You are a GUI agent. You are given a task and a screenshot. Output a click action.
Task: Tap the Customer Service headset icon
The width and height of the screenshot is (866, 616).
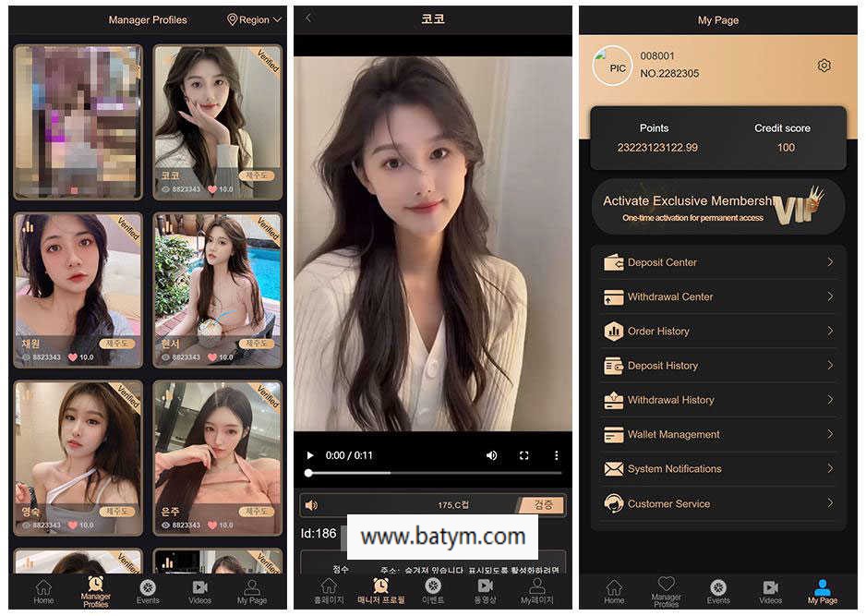pyautogui.click(x=613, y=503)
